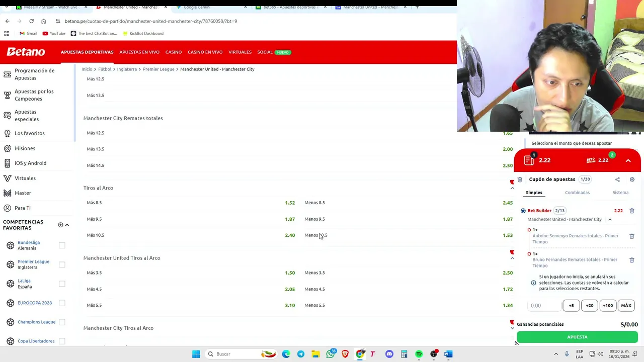
Task: Show hidden system tray icons
Action: click(x=556, y=354)
